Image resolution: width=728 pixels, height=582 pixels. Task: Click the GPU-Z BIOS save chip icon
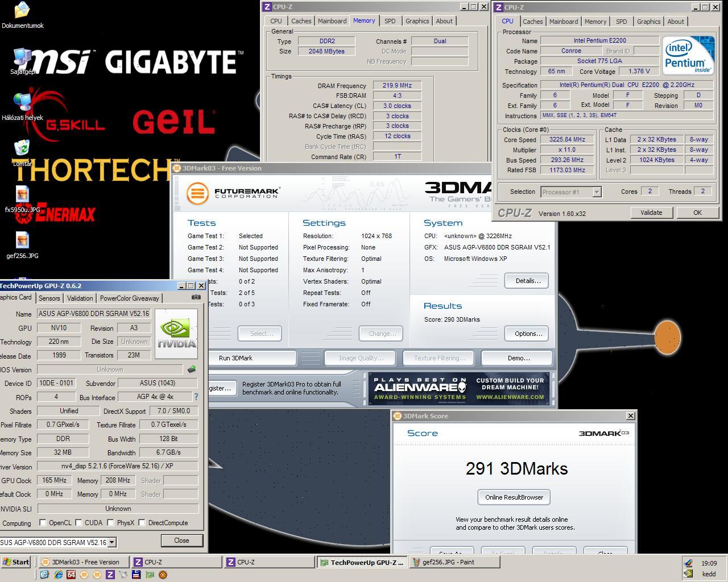pyautogui.click(x=192, y=369)
